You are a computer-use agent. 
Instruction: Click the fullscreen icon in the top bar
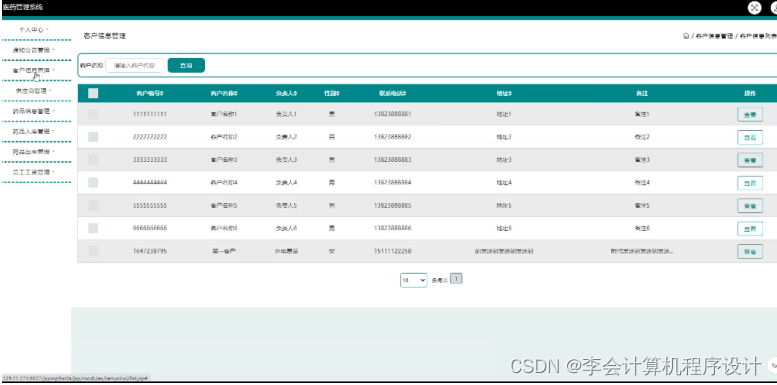[754, 7]
